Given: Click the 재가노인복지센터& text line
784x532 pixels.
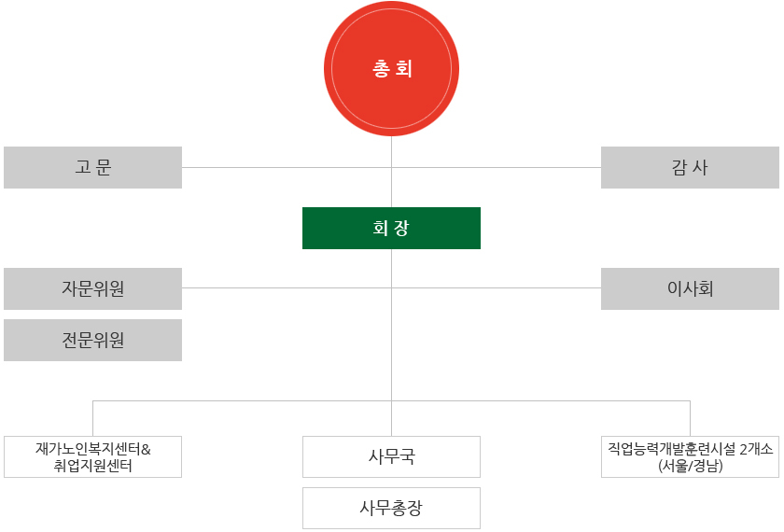Looking at the screenshot, I should pyautogui.click(x=92, y=448).
